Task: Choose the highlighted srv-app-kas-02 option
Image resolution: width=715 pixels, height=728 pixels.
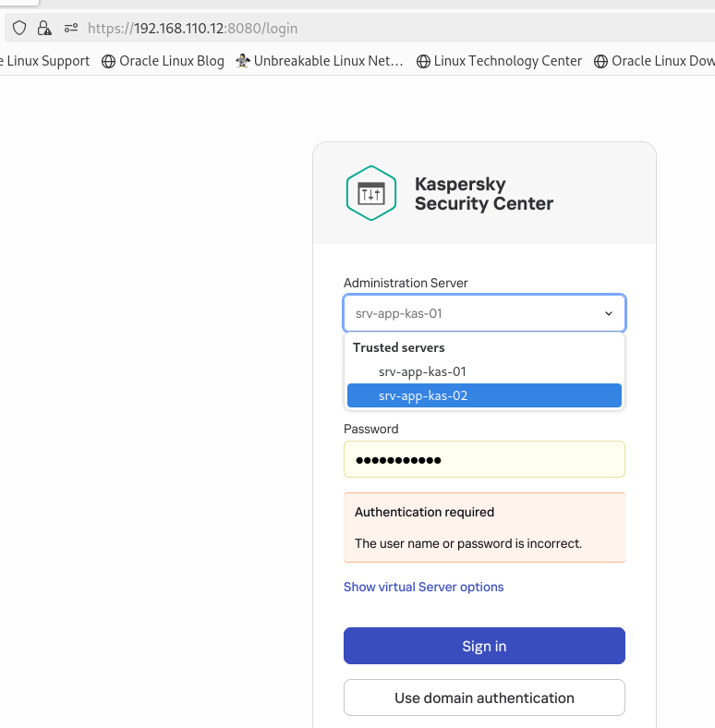Action: 484,395
